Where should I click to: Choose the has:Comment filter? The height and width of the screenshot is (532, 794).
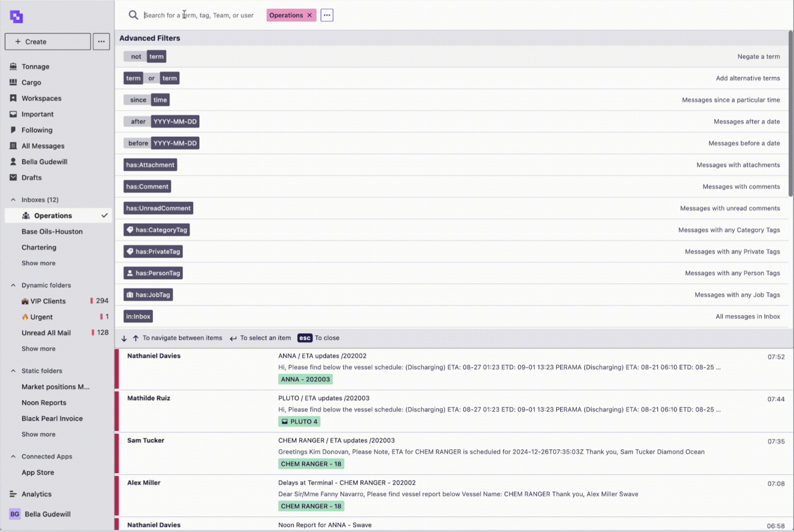pyautogui.click(x=147, y=187)
